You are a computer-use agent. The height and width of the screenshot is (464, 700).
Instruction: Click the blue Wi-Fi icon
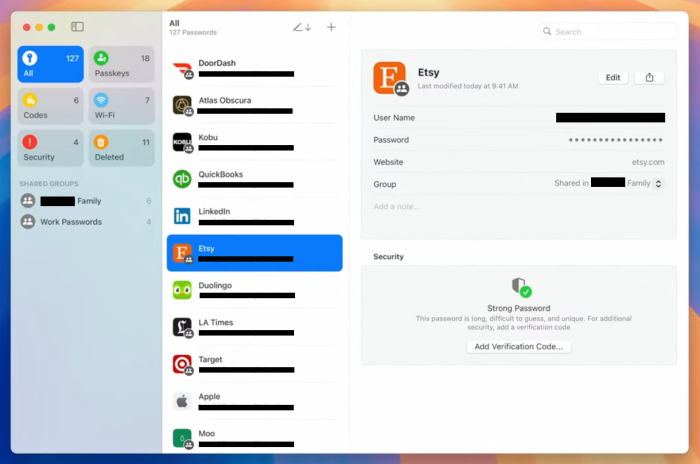(x=101, y=100)
